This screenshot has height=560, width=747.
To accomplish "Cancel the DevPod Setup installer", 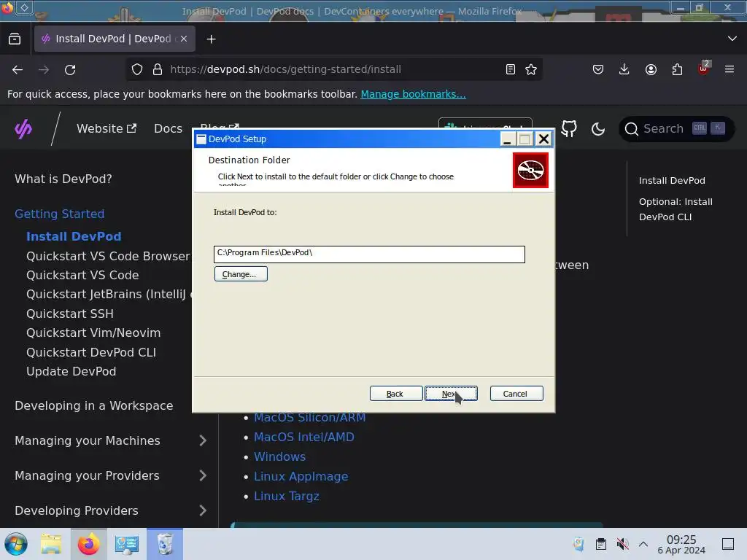I will coord(516,393).
